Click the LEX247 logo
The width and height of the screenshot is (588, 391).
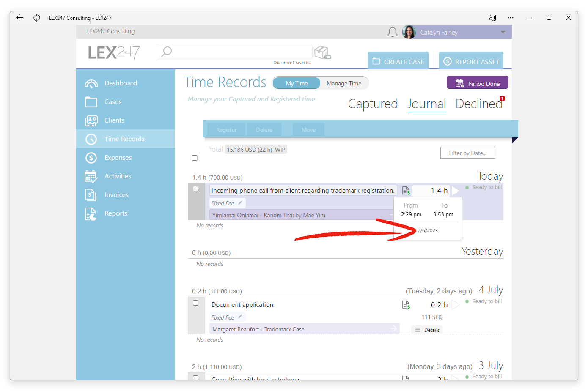[114, 52]
